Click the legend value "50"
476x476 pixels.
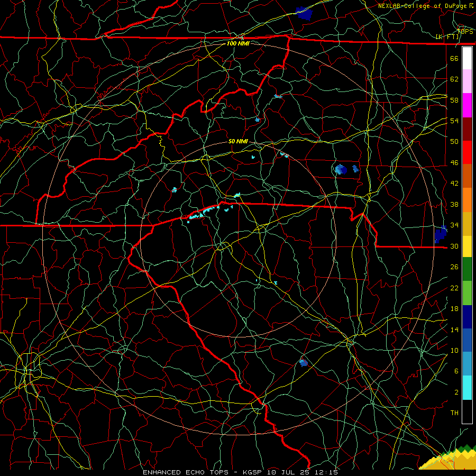(x=454, y=141)
